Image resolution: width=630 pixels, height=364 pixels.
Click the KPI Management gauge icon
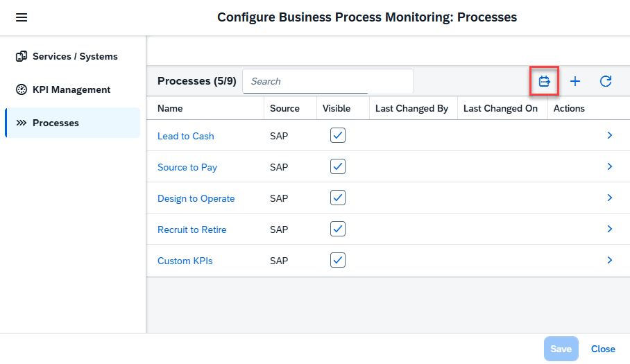click(22, 89)
